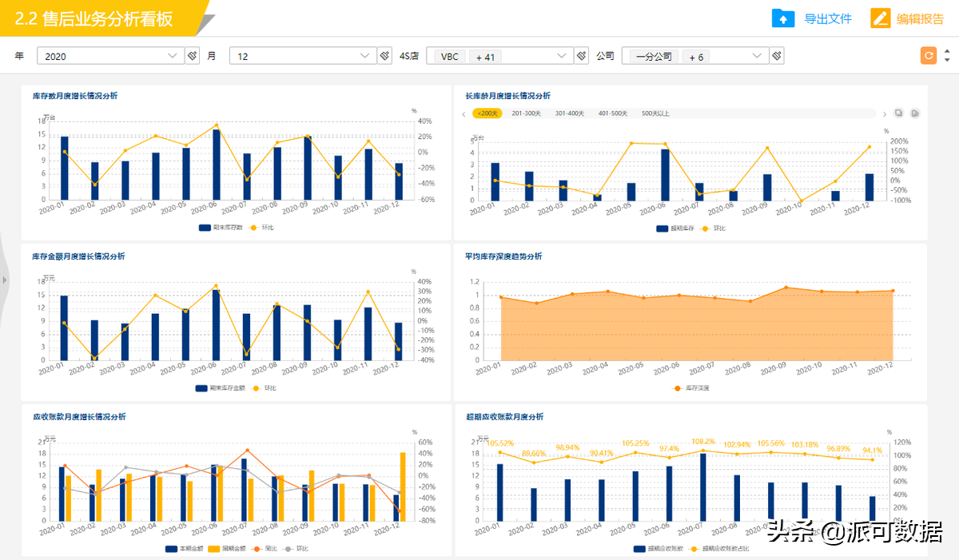959x560 pixels.
Task: Click the 一分公司 tag in the 公司 filter
Action: (655, 57)
